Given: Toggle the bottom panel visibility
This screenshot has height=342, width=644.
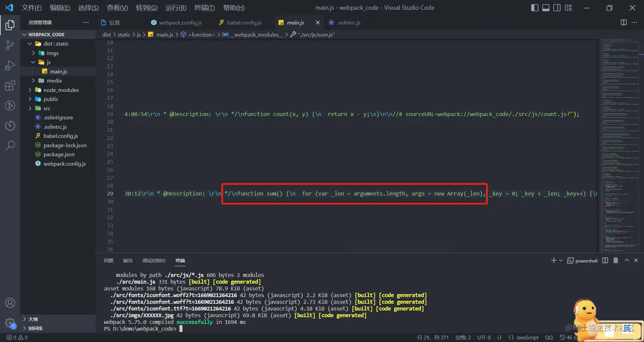Looking at the screenshot, I should [x=546, y=8].
